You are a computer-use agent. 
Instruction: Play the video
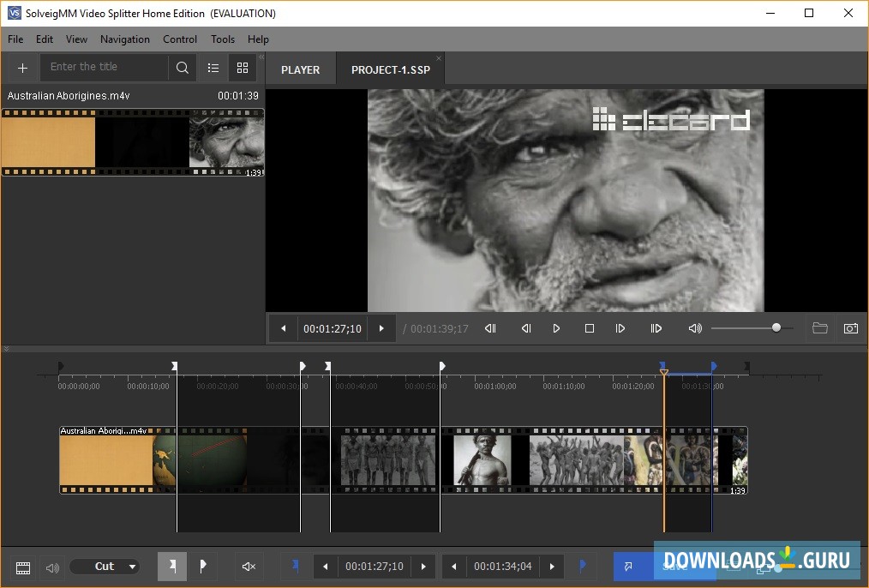click(x=556, y=328)
